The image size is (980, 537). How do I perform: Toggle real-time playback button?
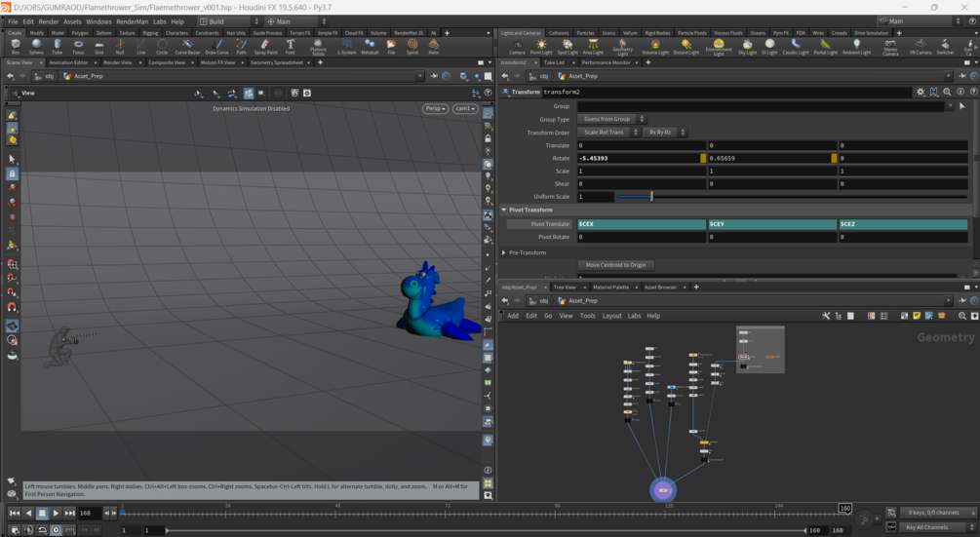pyautogui.click(x=56, y=529)
